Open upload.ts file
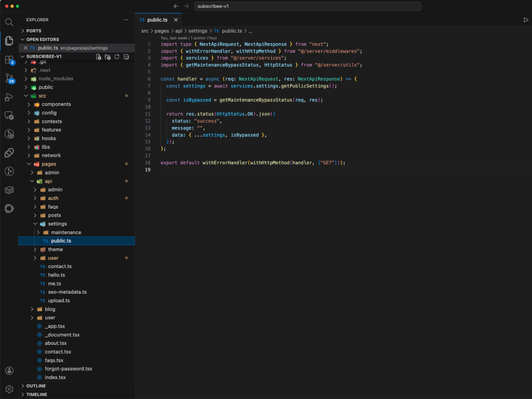This screenshot has height=399, width=532. [77, 301]
